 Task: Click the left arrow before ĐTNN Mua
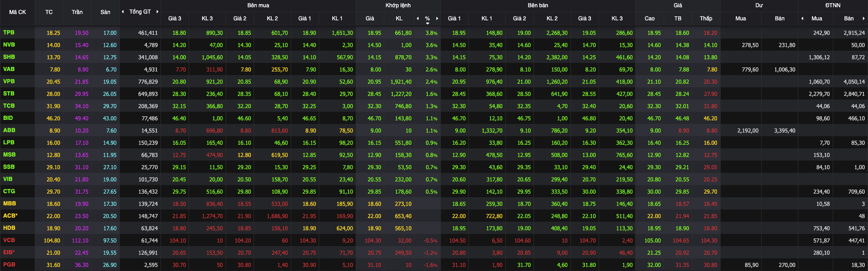(802, 19)
